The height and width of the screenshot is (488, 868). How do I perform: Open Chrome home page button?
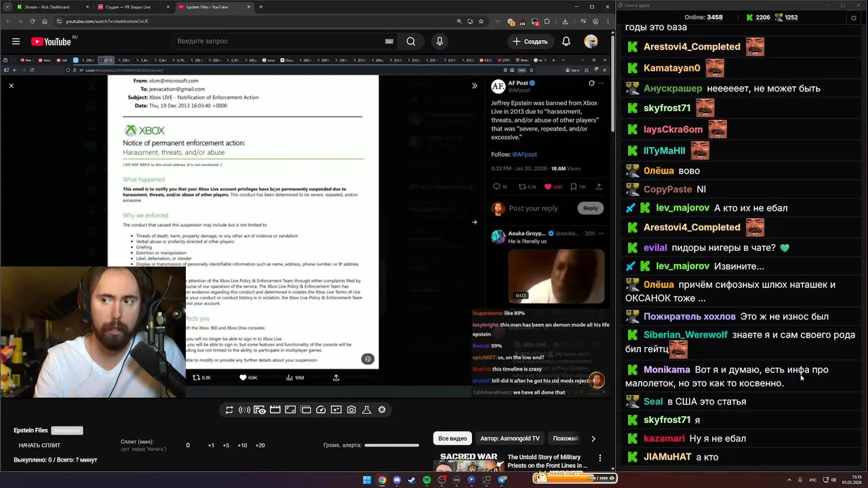point(45,22)
